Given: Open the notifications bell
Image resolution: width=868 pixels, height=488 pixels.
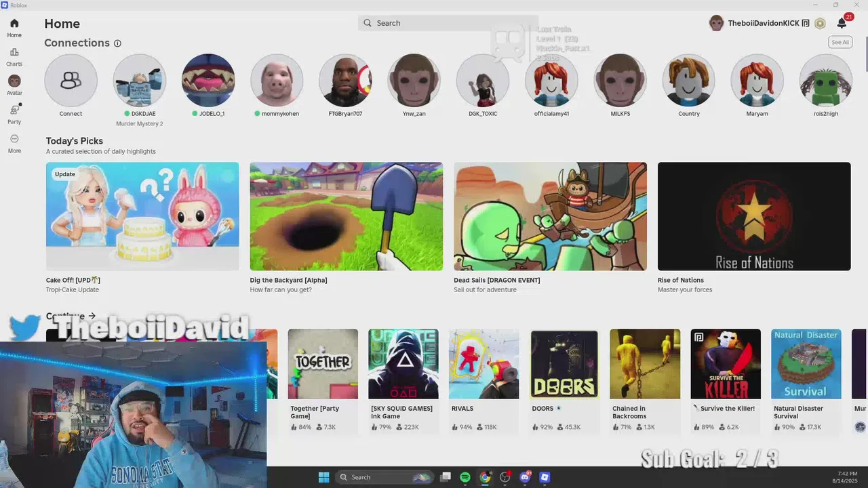Looking at the screenshot, I should [842, 23].
